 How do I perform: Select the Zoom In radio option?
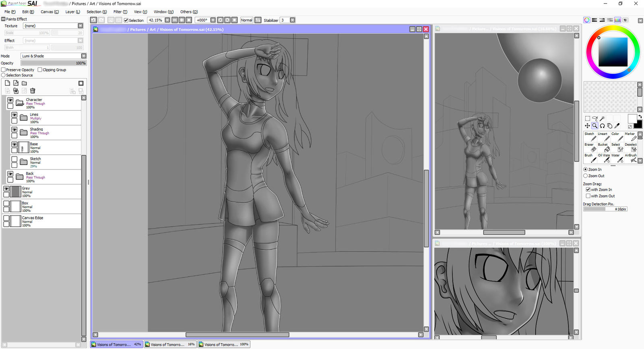[x=586, y=169]
